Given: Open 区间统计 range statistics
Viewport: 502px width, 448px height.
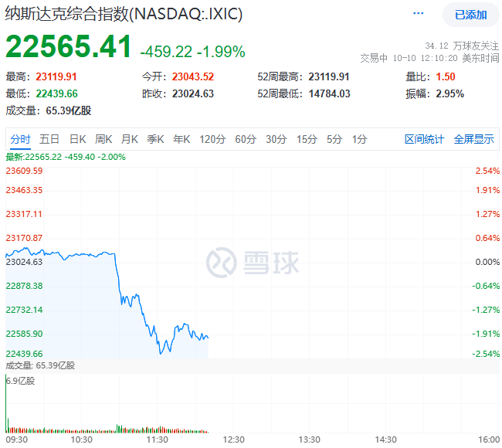Looking at the screenshot, I should [424, 139].
